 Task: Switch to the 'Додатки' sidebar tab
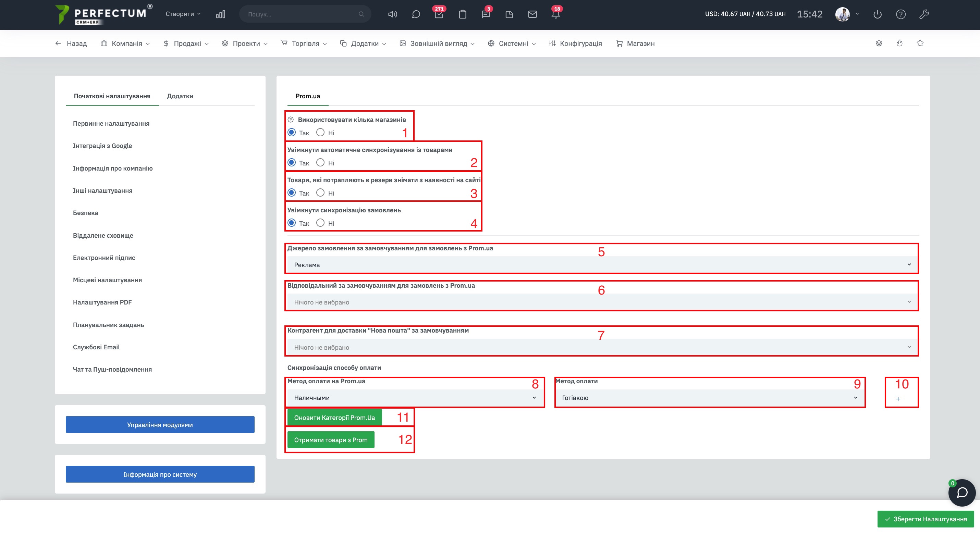click(180, 96)
